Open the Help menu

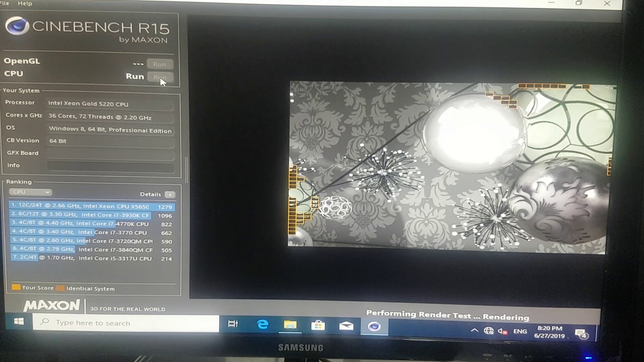(25, 3)
